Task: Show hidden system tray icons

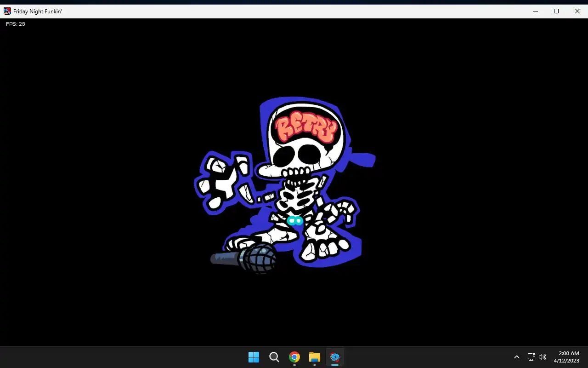Action: click(x=517, y=357)
